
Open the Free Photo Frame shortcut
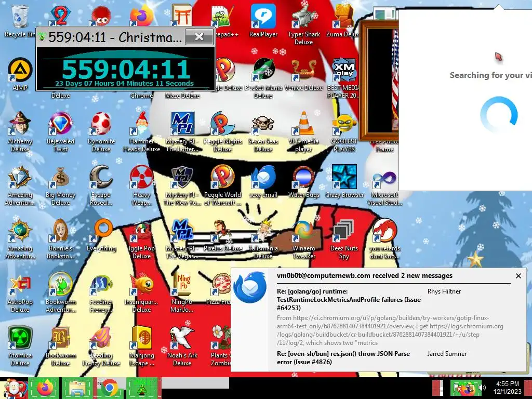pyautogui.click(x=384, y=144)
